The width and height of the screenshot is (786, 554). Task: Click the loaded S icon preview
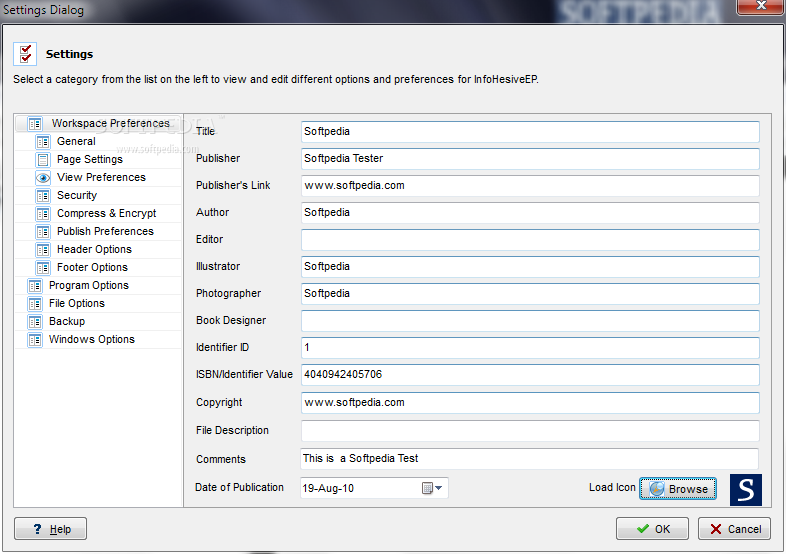745,489
